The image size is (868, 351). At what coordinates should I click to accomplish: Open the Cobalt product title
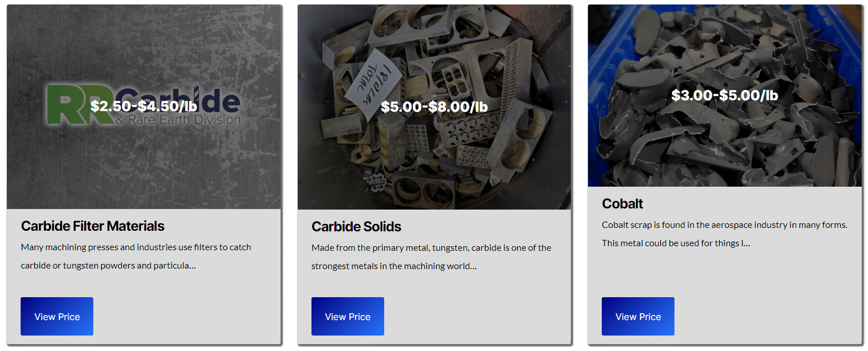(x=622, y=203)
